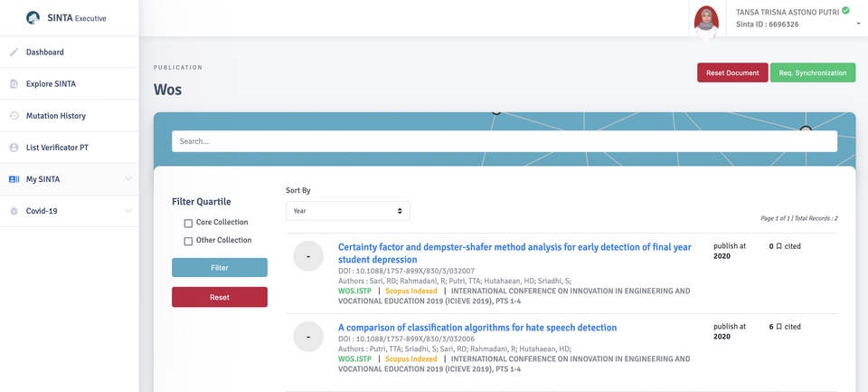
Task: Click the Wos page title
Action: click(168, 90)
